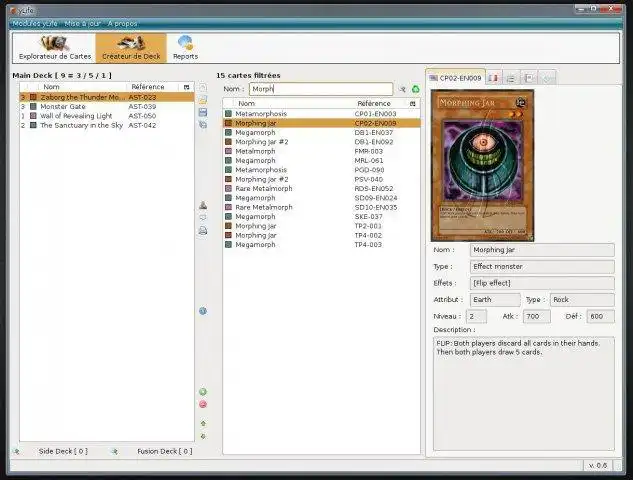The width and height of the screenshot is (633, 480).
Task: Click the Type field showing Effect monster
Action: point(542,266)
